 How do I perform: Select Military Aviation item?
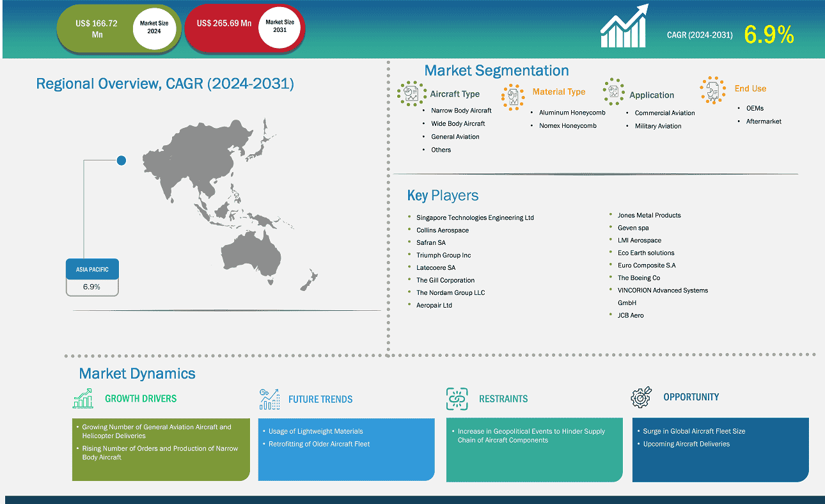point(658,126)
